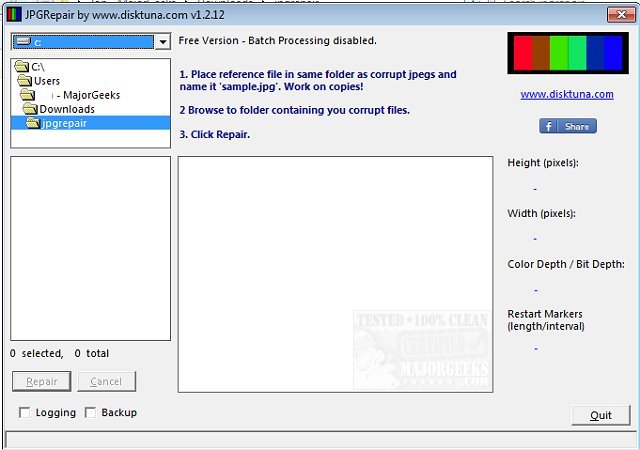Click the folder icon beside C:\
The width and height of the screenshot is (640, 450).
(x=22, y=66)
